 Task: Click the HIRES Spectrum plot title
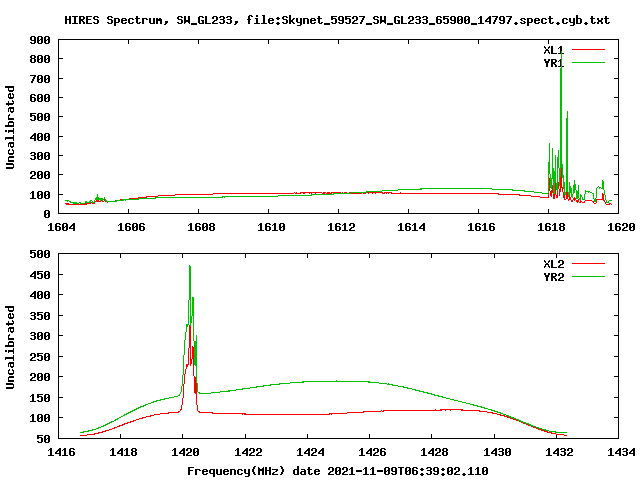click(x=337, y=20)
